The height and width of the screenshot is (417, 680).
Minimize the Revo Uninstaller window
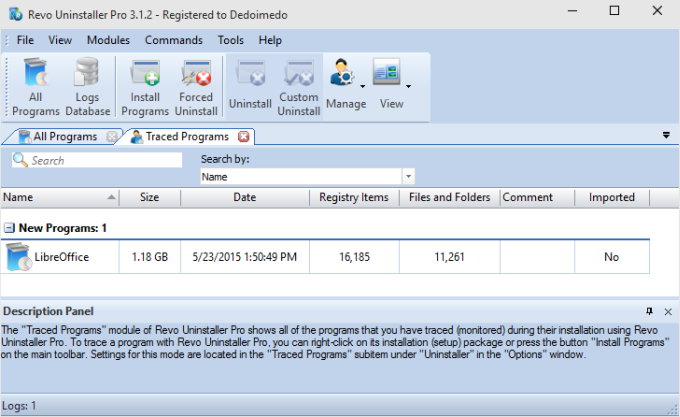pyautogui.click(x=572, y=11)
